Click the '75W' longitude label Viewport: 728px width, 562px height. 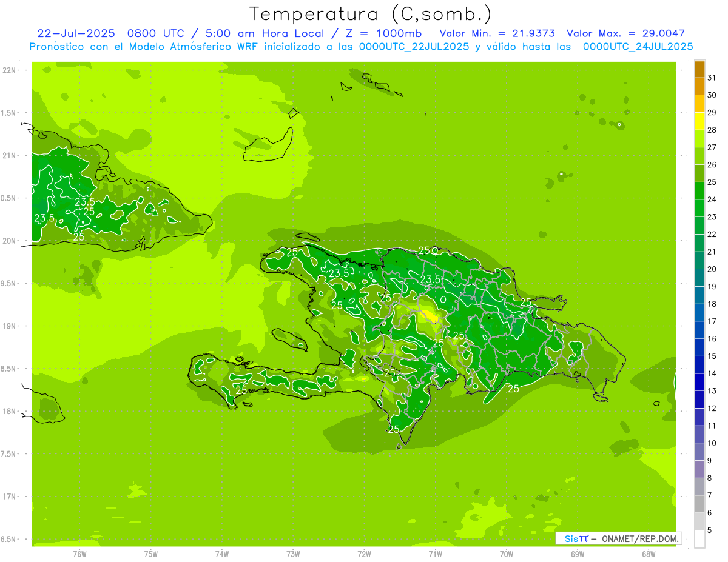click(151, 554)
